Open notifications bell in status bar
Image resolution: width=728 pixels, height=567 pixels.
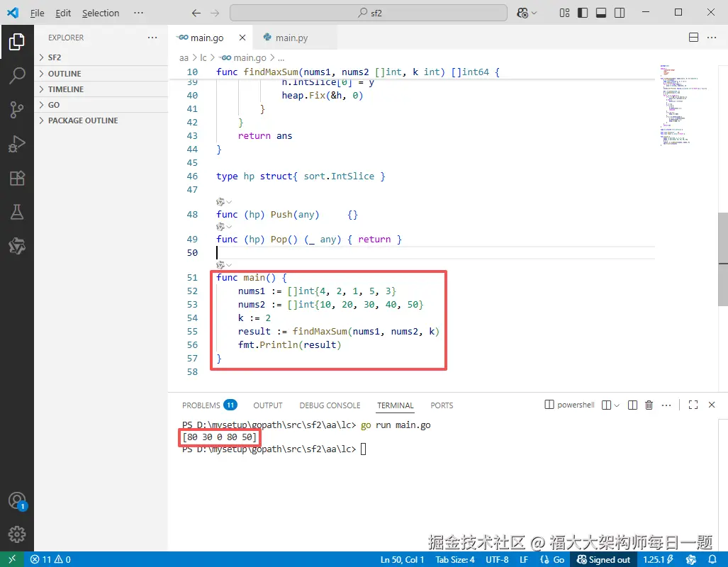[x=712, y=560]
